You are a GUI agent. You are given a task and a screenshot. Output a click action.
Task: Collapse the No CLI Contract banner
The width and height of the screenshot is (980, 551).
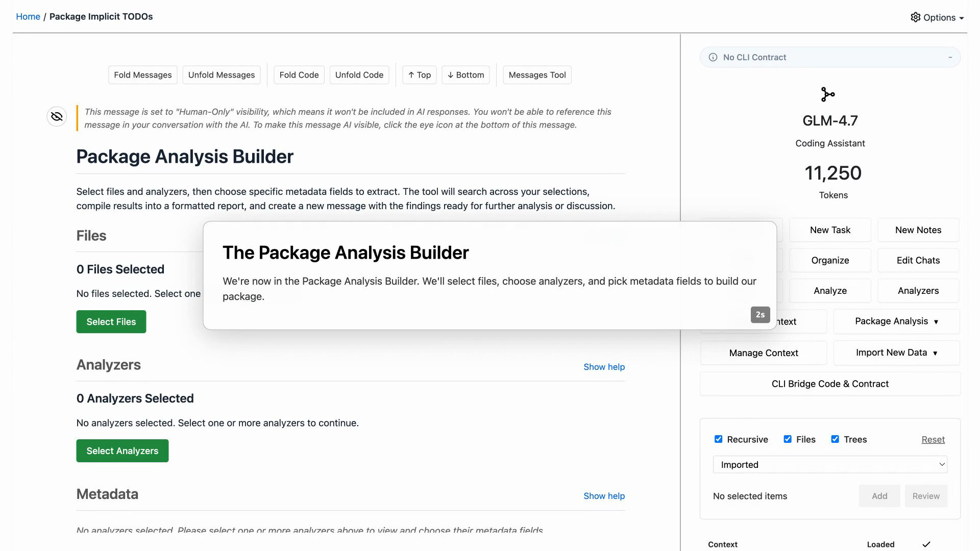point(950,57)
